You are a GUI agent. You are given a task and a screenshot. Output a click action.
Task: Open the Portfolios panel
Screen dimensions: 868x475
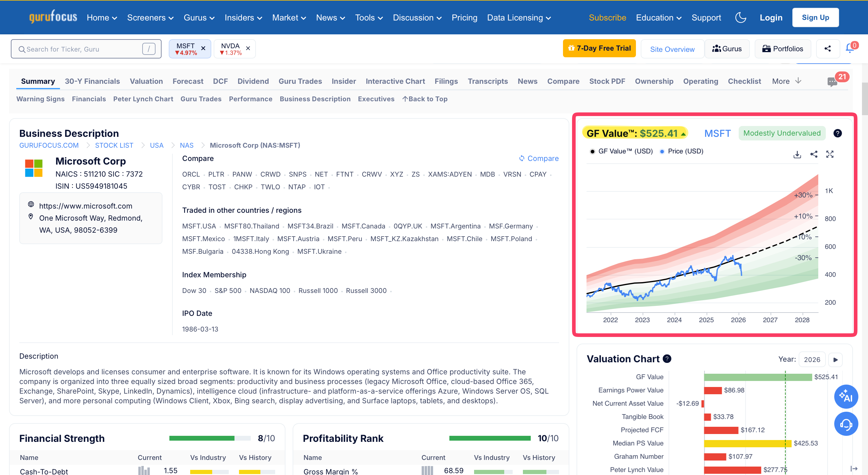coord(782,48)
